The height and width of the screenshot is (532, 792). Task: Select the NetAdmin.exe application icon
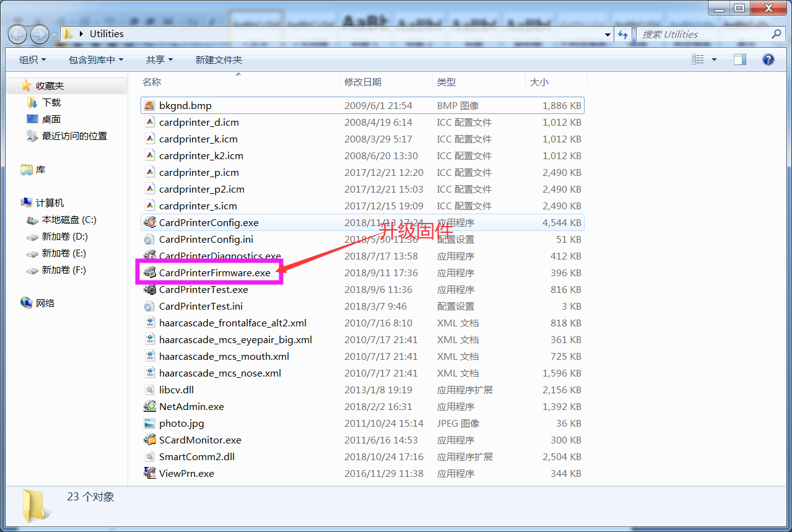149,406
